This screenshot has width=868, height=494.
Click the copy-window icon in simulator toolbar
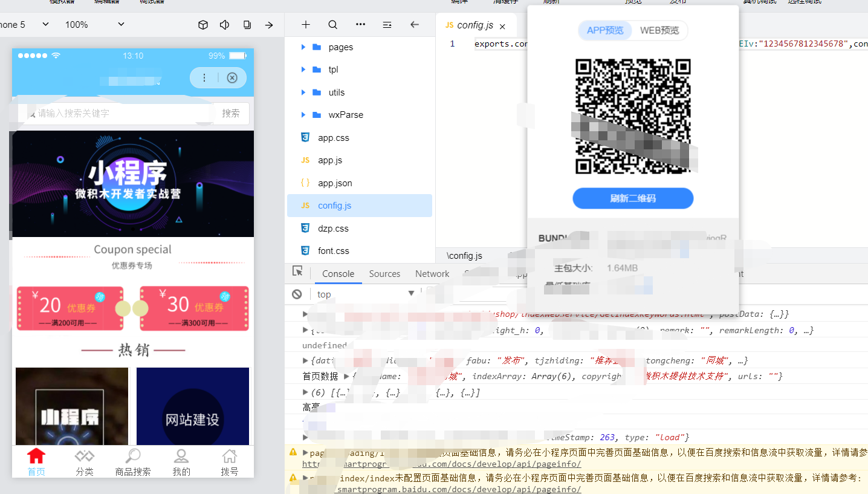pyautogui.click(x=247, y=25)
